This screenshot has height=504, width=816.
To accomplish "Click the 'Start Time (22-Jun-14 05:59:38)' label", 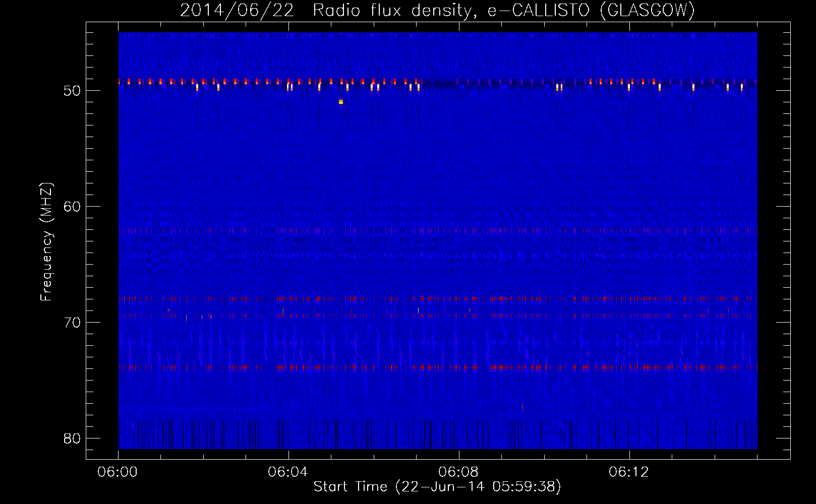I will tap(437, 487).
